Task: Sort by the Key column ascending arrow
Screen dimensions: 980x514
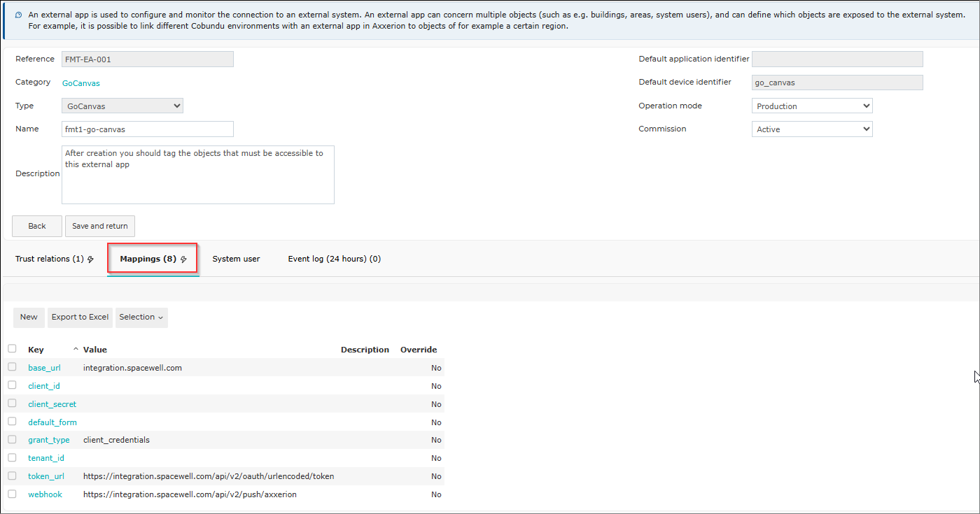Action: click(76, 349)
